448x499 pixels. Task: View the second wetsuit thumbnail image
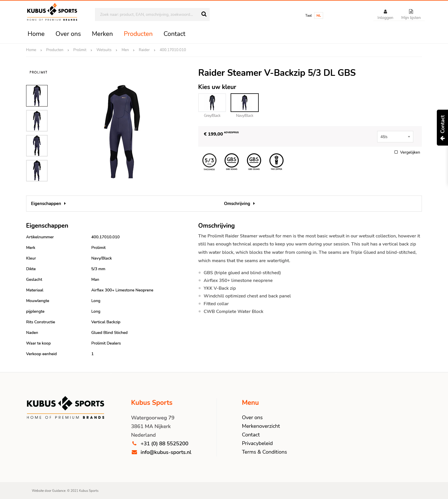point(37,121)
